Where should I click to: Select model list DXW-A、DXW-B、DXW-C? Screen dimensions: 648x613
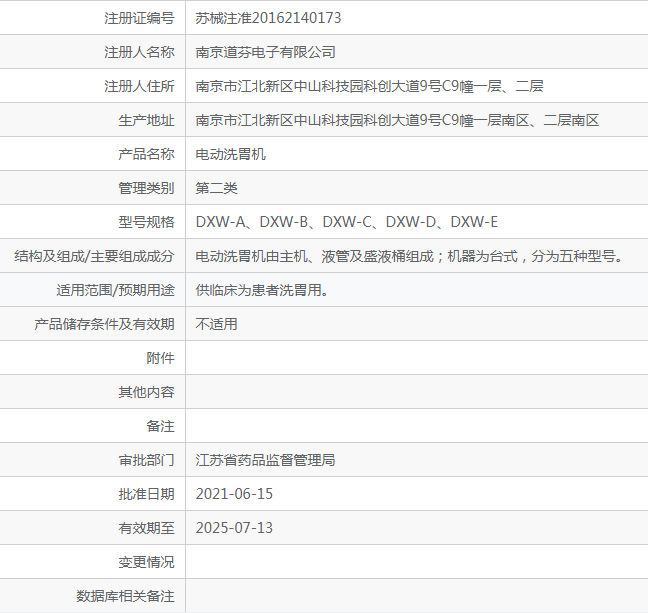[347, 222]
